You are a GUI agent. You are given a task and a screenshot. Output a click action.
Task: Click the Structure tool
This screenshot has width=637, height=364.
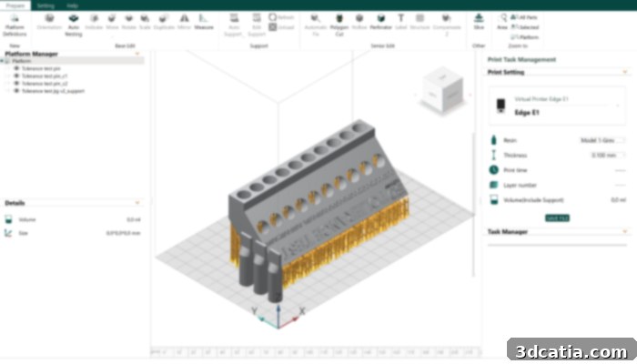[420, 22]
